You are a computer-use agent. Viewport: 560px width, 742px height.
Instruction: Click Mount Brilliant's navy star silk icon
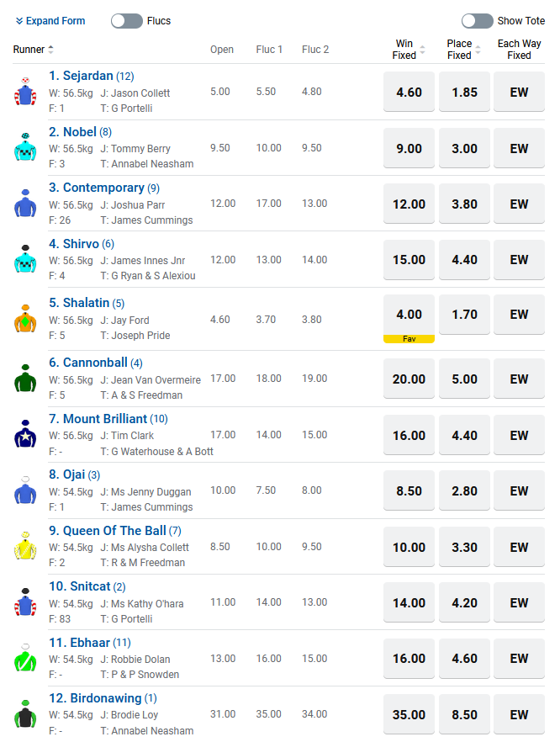(x=25, y=434)
